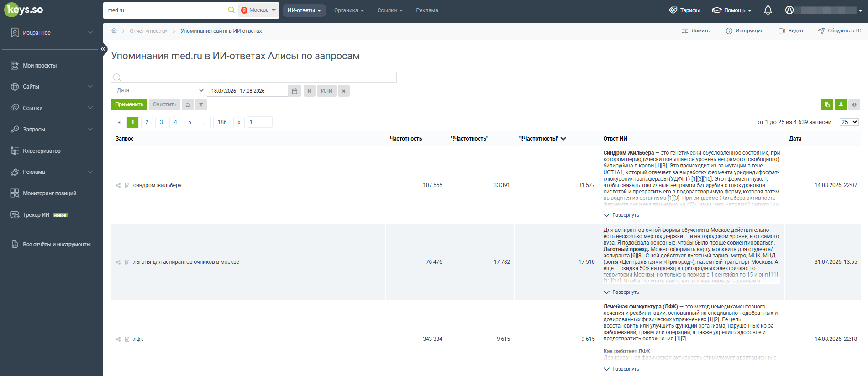Image resolution: width=868 pixels, height=376 pixels.
Task: Click the date range field 18.07.2026 - 17.08.2026
Action: [x=247, y=91]
